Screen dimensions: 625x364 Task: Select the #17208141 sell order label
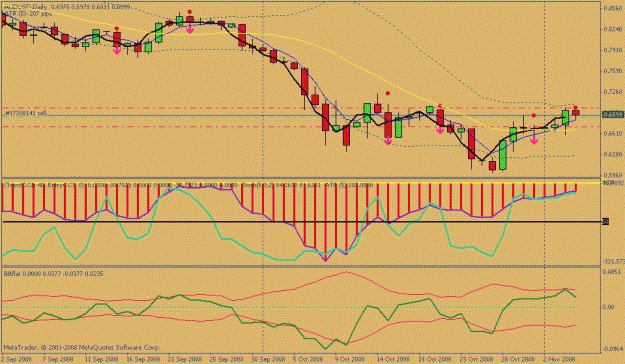click(x=26, y=114)
